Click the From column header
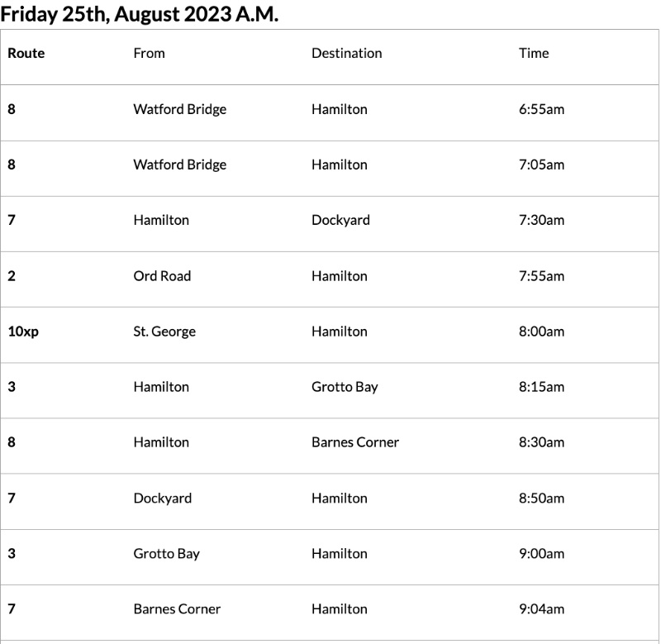 tap(149, 53)
